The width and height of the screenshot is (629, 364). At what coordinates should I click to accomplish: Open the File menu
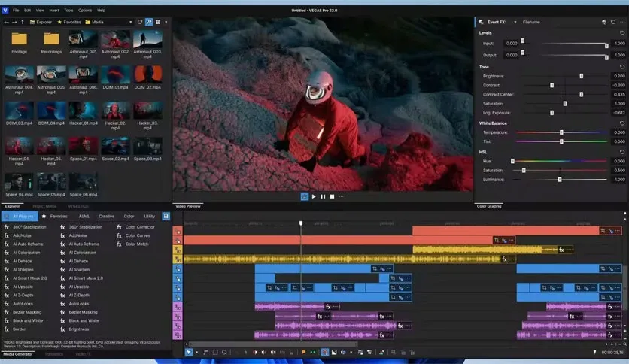click(x=16, y=10)
